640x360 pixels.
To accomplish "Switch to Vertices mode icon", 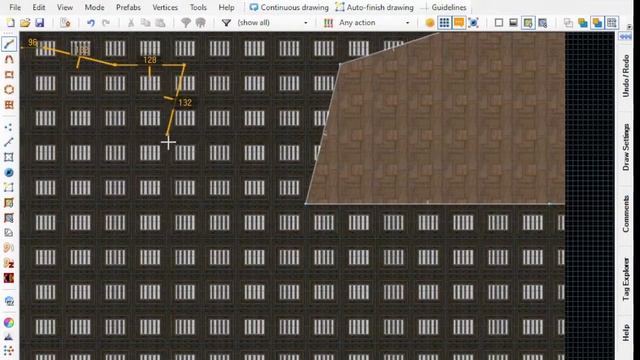I will point(9,127).
